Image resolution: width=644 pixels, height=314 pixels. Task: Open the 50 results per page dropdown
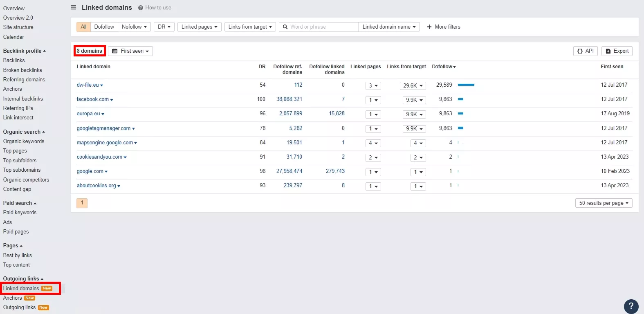[x=604, y=203]
